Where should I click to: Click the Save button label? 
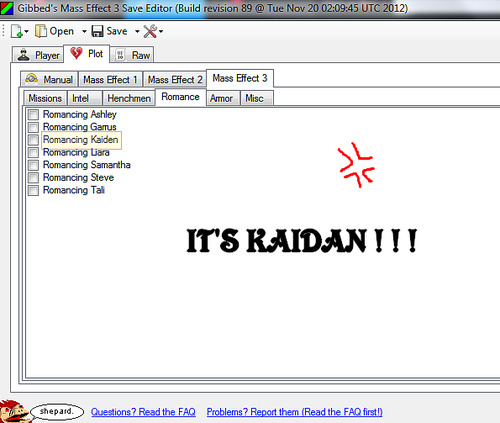(x=117, y=31)
